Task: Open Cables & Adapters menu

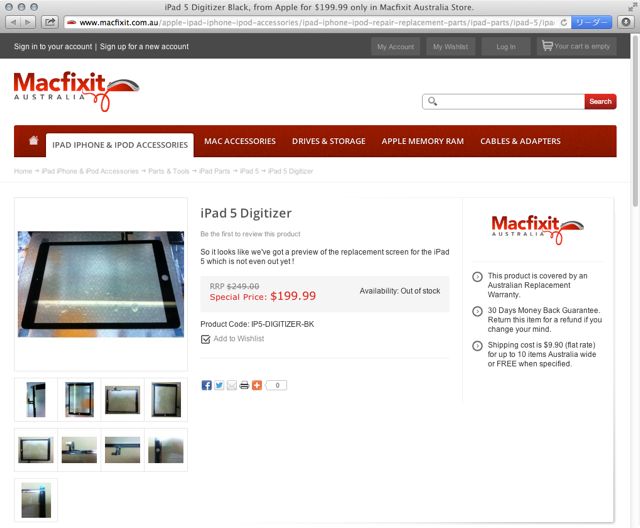Action: point(520,141)
